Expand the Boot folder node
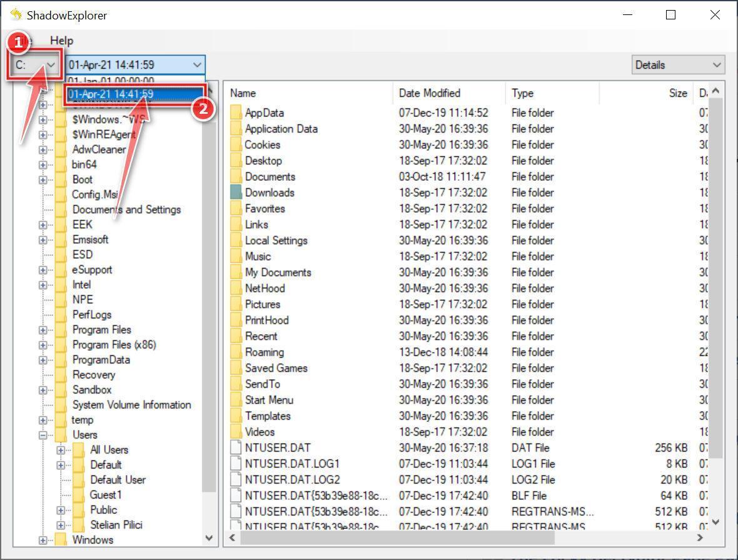738x560 pixels. (x=43, y=180)
